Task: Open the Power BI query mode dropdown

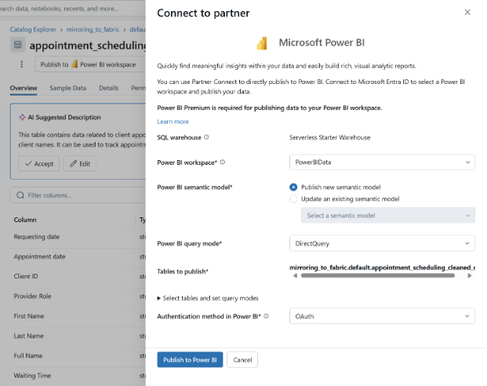Action: coord(382,243)
